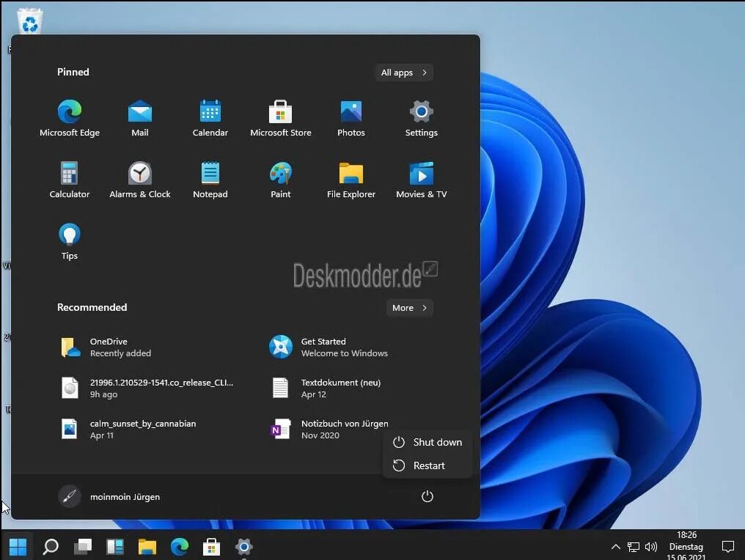Screen dimensions: 745x560
Task: Start Notepad from the Start menu
Action: tap(210, 179)
